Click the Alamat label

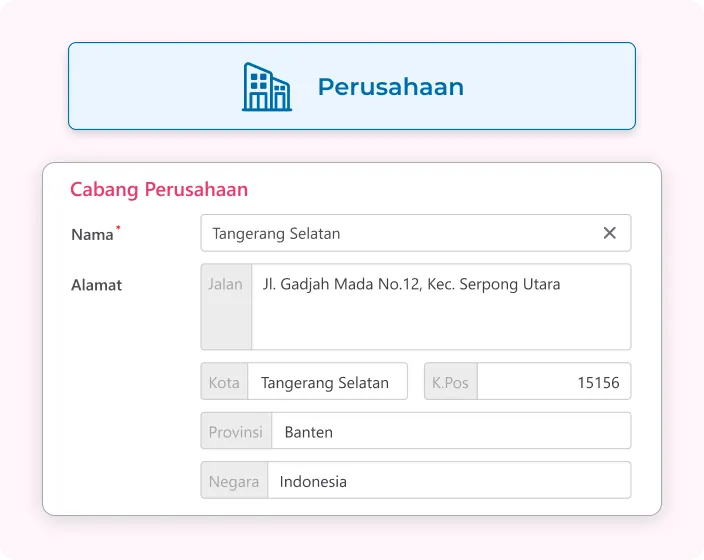(97, 285)
